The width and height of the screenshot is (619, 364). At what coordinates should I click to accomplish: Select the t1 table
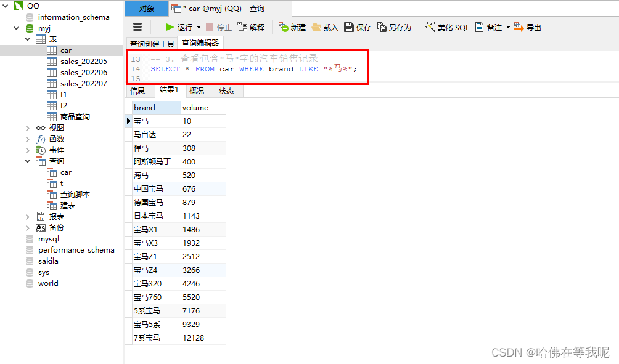64,95
